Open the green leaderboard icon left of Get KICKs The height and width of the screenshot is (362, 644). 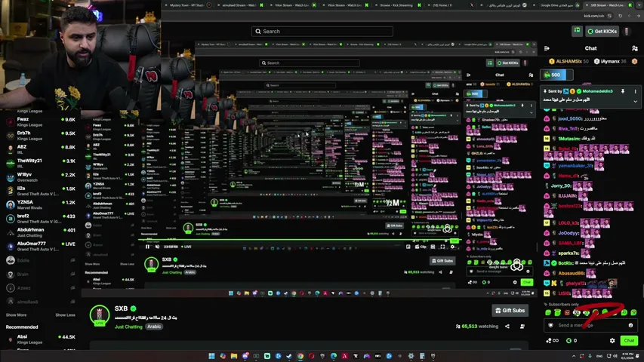(577, 31)
